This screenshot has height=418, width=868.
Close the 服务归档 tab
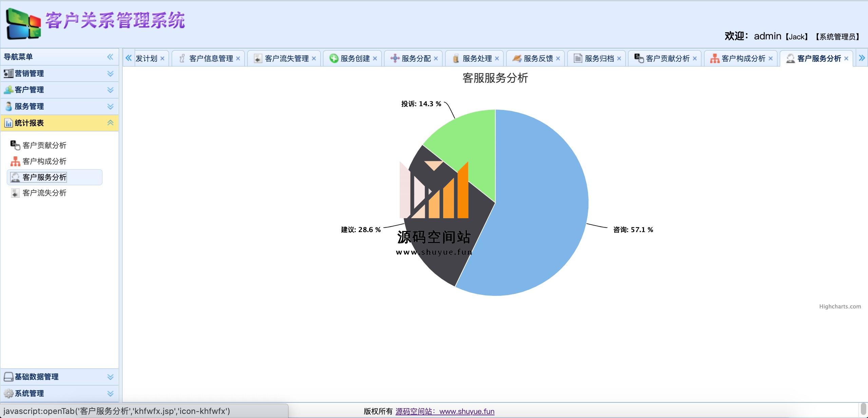pos(619,58)
